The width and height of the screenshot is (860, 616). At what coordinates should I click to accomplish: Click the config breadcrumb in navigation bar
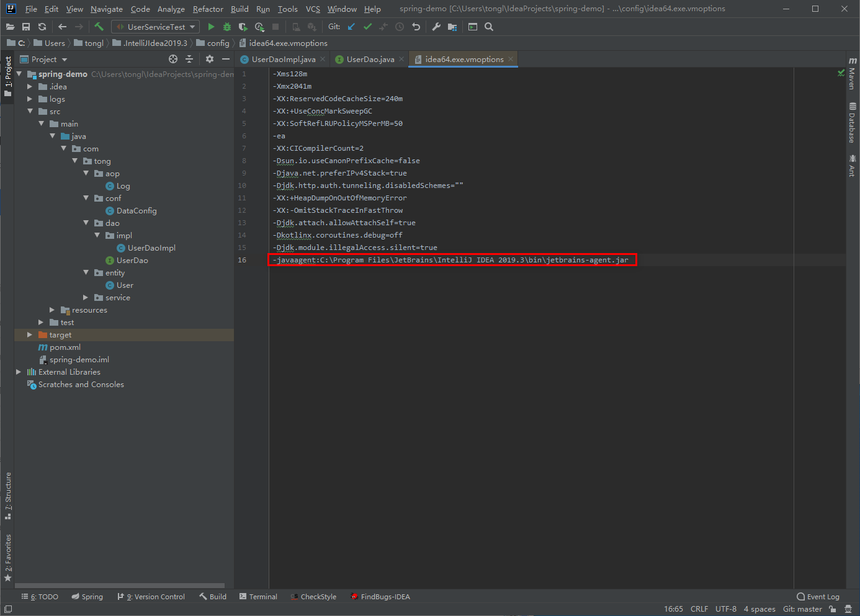pos(213,43)
